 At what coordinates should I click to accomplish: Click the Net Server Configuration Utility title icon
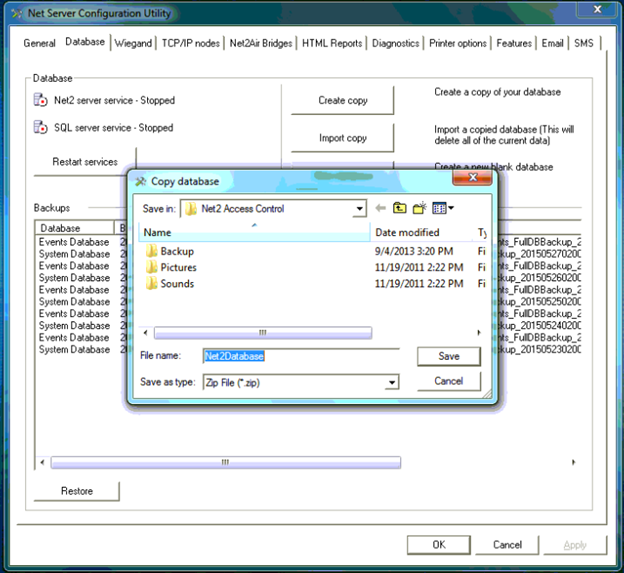[17, 14]
